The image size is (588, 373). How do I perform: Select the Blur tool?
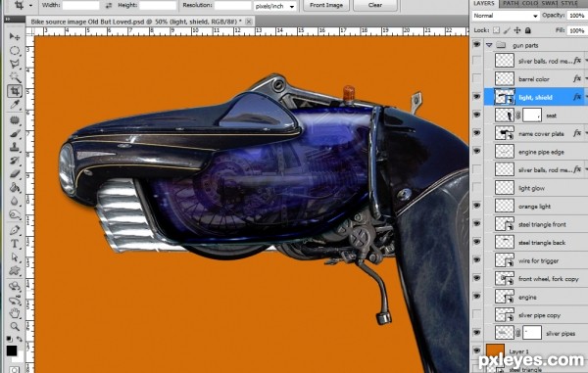pyautogui.click(x=15, y=201)
